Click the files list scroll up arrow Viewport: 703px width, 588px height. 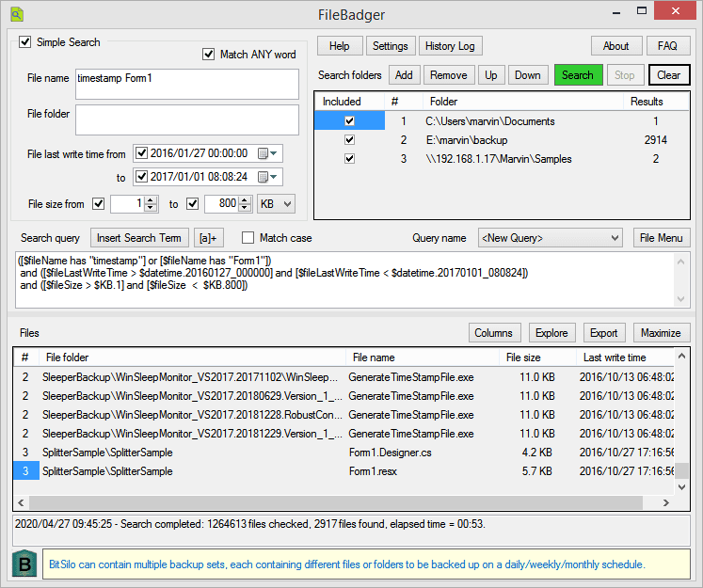coord(681,357)
